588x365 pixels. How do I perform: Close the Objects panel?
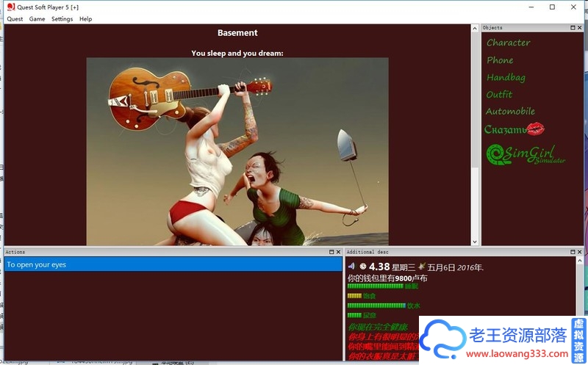(579, 28)
